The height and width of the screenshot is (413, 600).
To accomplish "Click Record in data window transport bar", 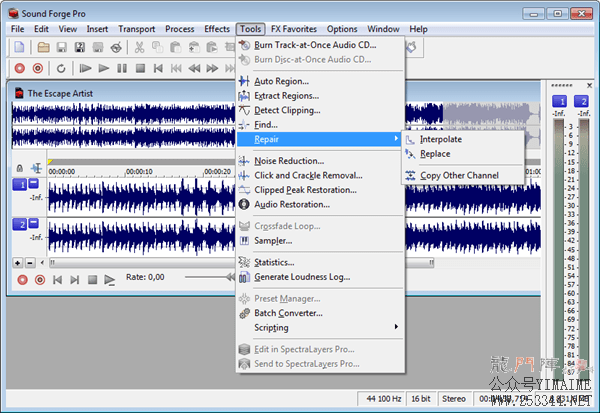I will [23, 280].
